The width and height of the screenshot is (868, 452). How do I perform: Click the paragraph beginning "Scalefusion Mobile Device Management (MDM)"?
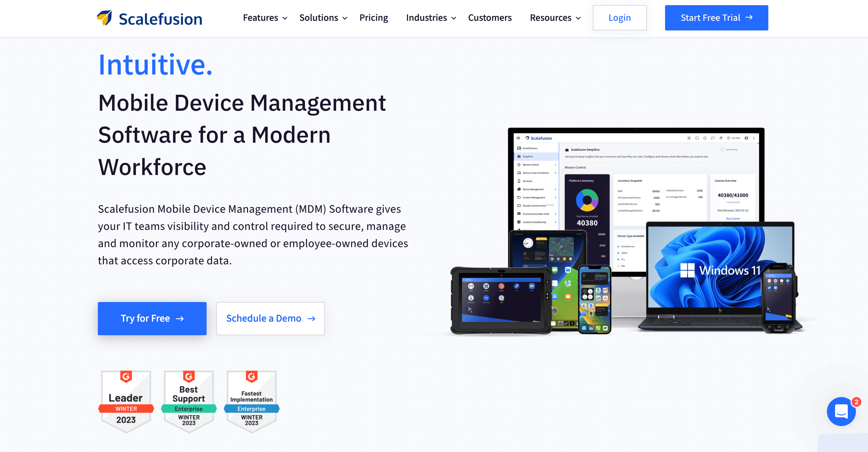tap(253, 234)
